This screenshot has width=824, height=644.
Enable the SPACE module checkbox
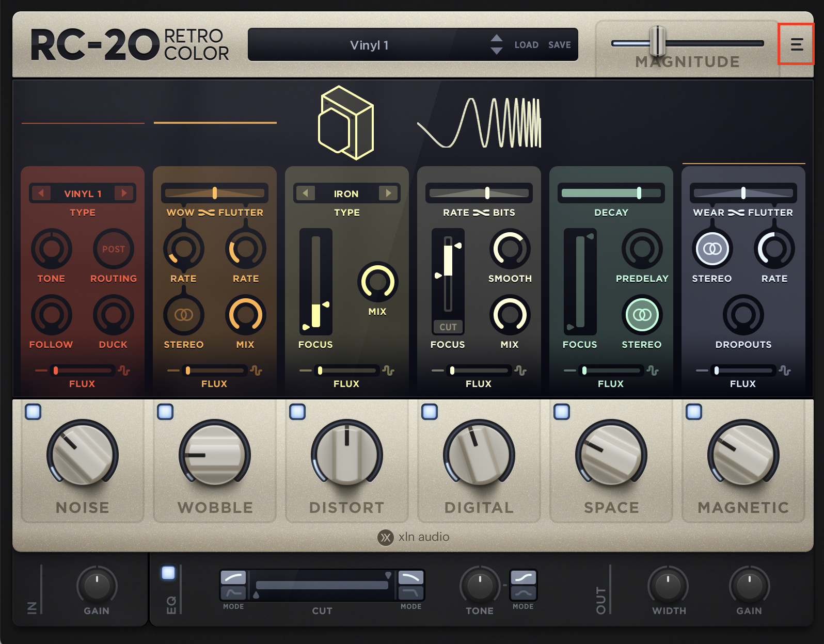coord(562,411)
